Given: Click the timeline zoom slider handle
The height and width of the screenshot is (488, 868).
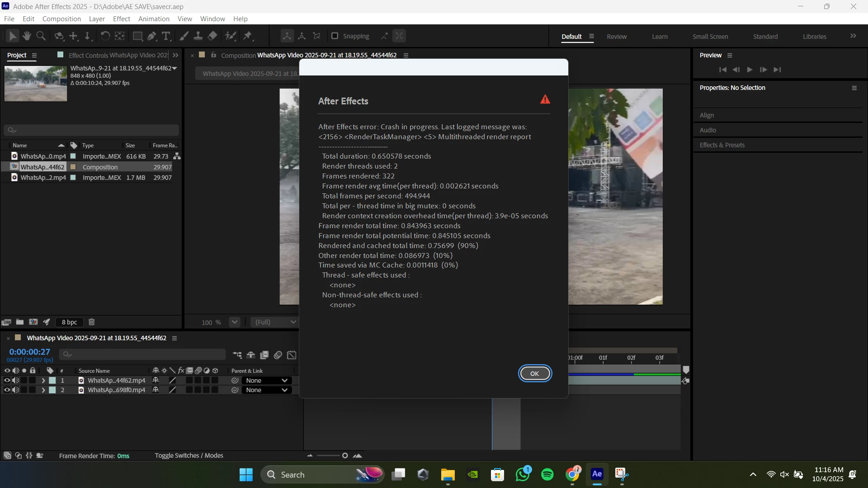Looking at the screenshot, I should pyautogui.click(x=345, y=455).
